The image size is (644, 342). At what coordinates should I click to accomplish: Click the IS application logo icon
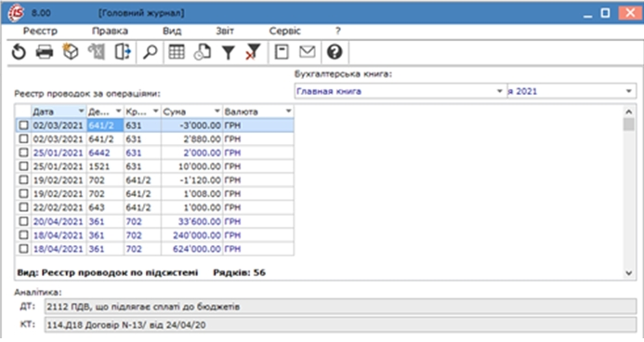(17, 12)
